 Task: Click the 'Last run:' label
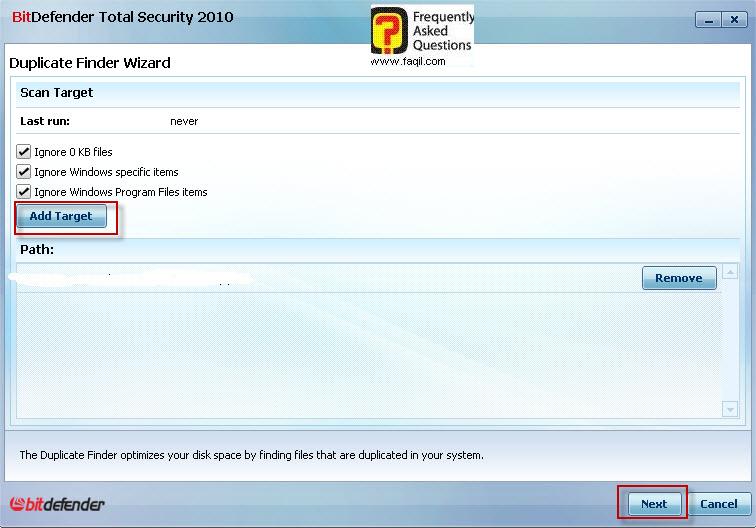pyautogui.click(x=45, y=122)
